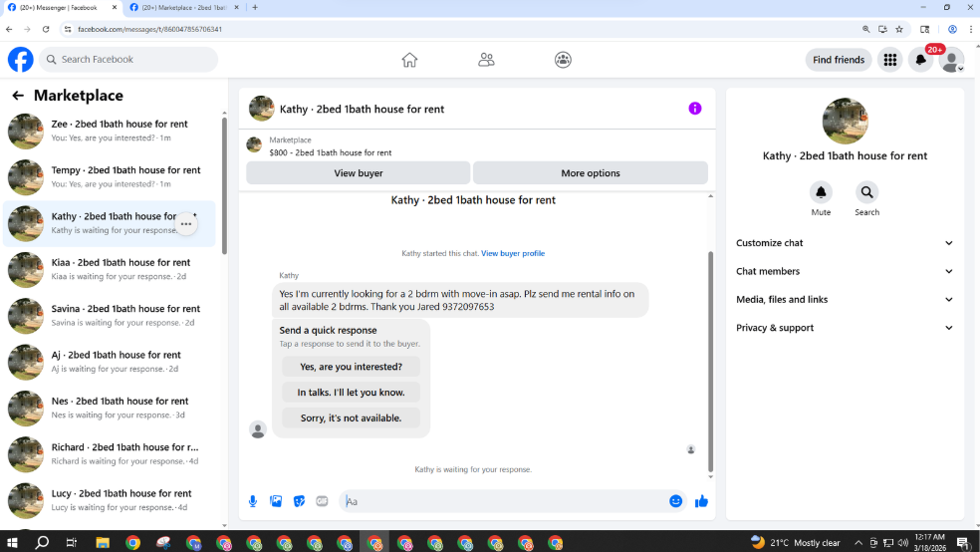Show hidden system tray icons chevron
The height and width of the screenshot is (552, 980).
coord(858,543)
